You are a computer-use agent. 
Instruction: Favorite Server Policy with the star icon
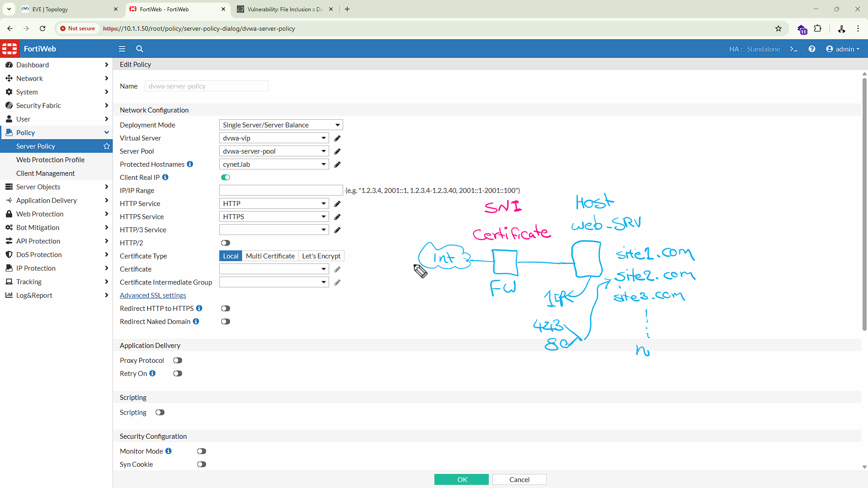(107, 146)
